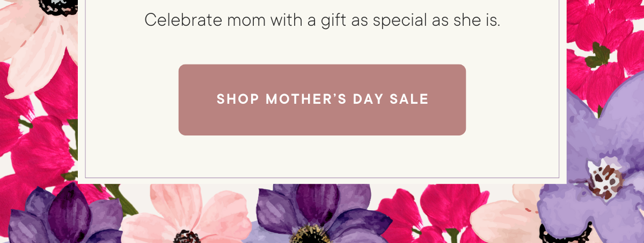The height and width of the screenshot is (243, 644).
Task: Click the dark center of bottom pink flower
Action: coord(186,237)
